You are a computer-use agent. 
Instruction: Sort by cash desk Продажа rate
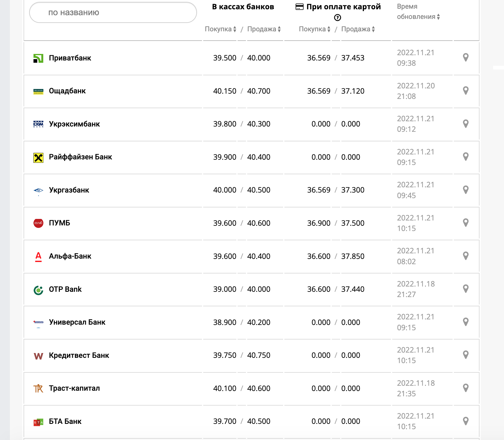tap(264, 29)
